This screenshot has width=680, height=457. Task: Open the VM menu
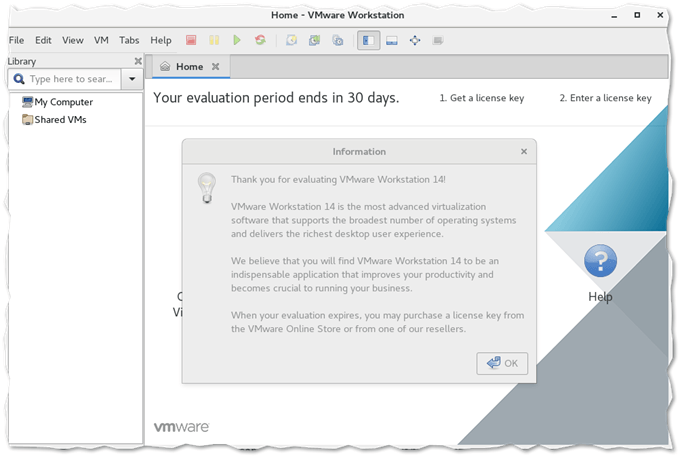(x=101, y=40)
